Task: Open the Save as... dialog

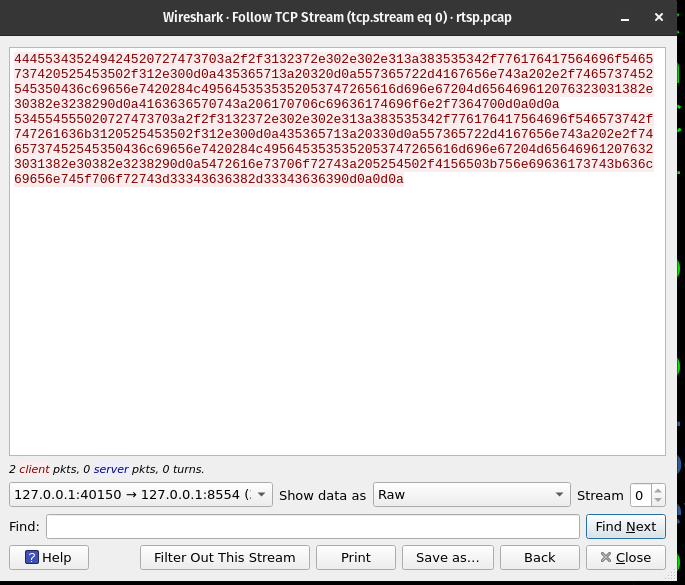Action: 447,557
